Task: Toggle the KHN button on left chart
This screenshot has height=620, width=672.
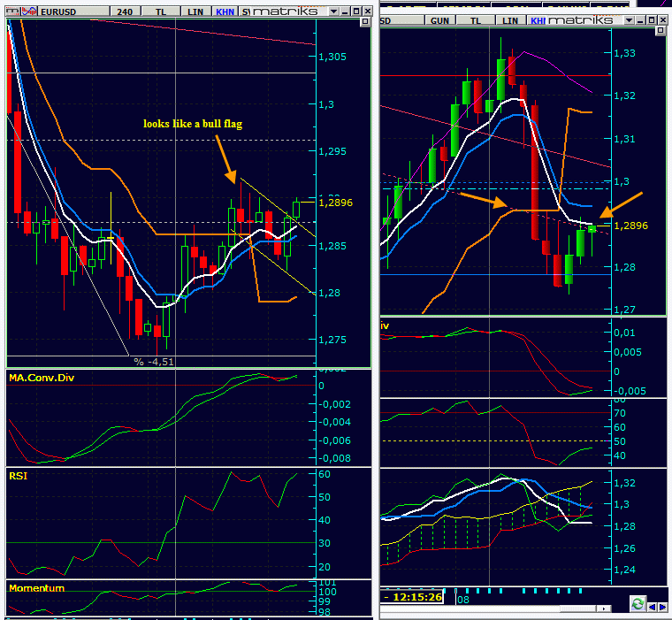Action: coord(225,11)
